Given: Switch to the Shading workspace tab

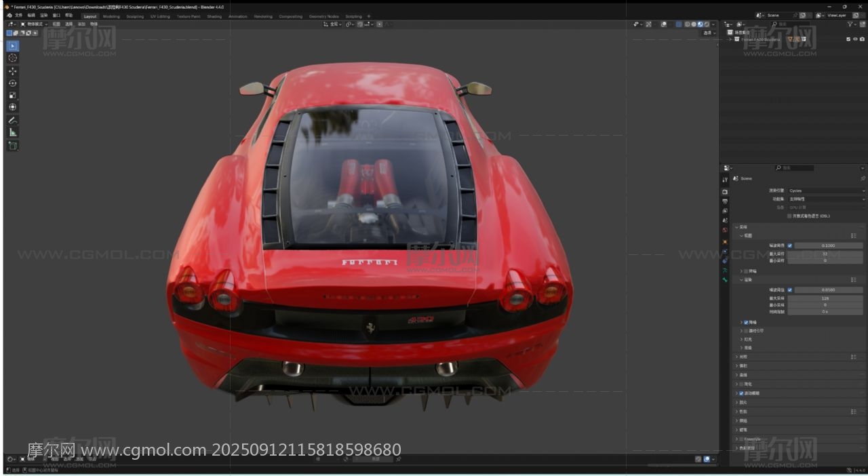Looking at the screenshot, I should click(x=214, y=16).
